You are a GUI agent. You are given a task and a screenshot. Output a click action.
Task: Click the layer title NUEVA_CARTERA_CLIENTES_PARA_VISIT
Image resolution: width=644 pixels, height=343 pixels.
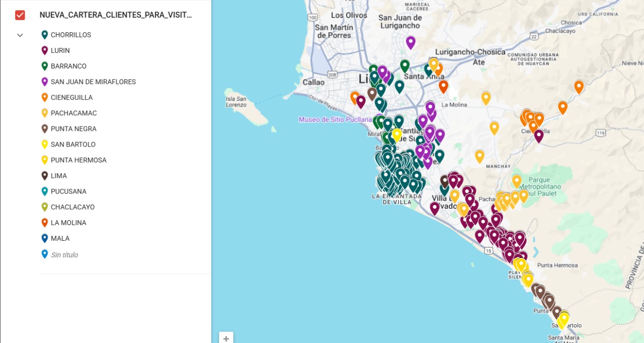pos(116,15)
